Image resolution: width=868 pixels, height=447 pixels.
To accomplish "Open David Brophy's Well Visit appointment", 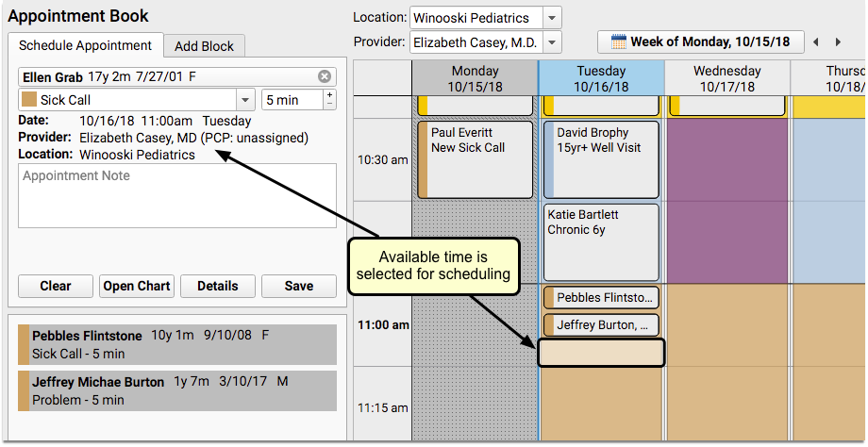I will click(x=601, y=158).
